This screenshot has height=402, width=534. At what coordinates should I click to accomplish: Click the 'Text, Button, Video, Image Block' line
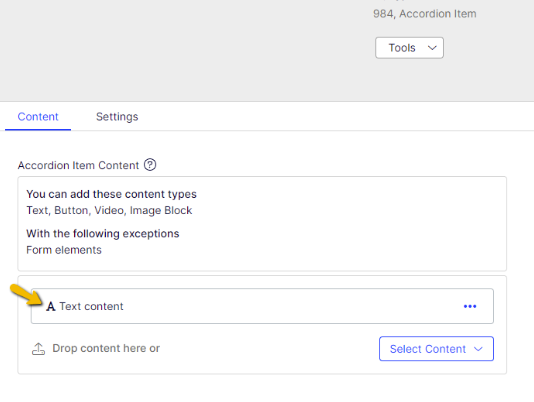(109, 210)
